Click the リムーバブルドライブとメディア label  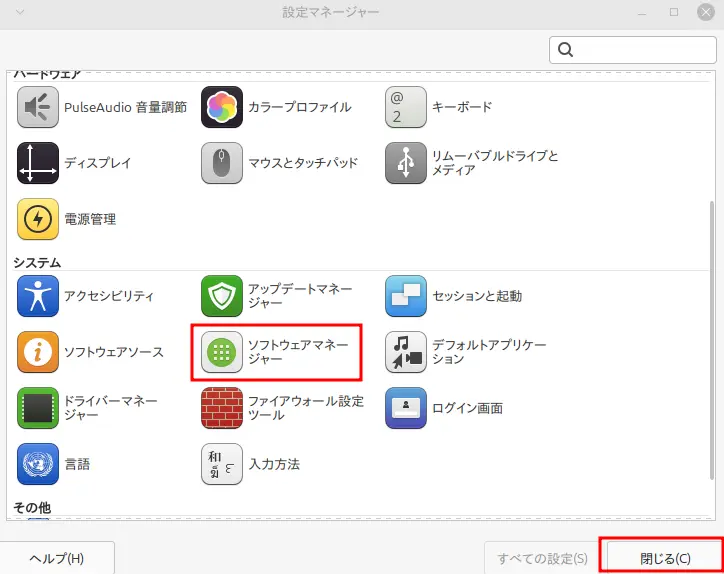pyautogui.click(x=495, y=163)
